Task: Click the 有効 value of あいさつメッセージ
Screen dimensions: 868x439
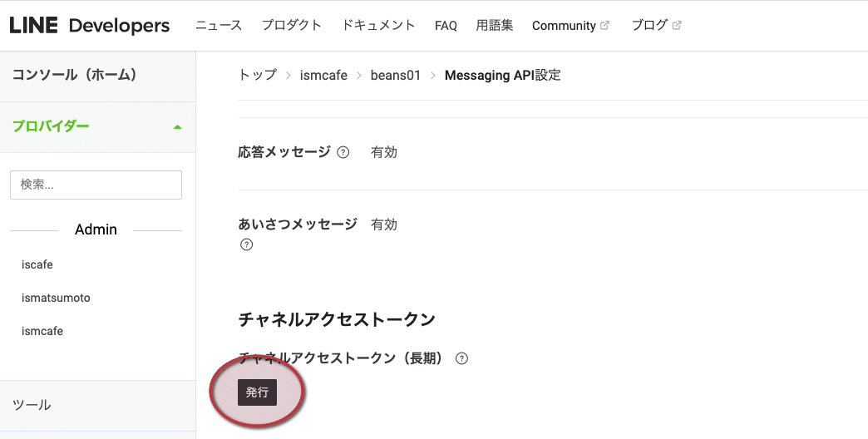Action: click(x=384, y=224)
